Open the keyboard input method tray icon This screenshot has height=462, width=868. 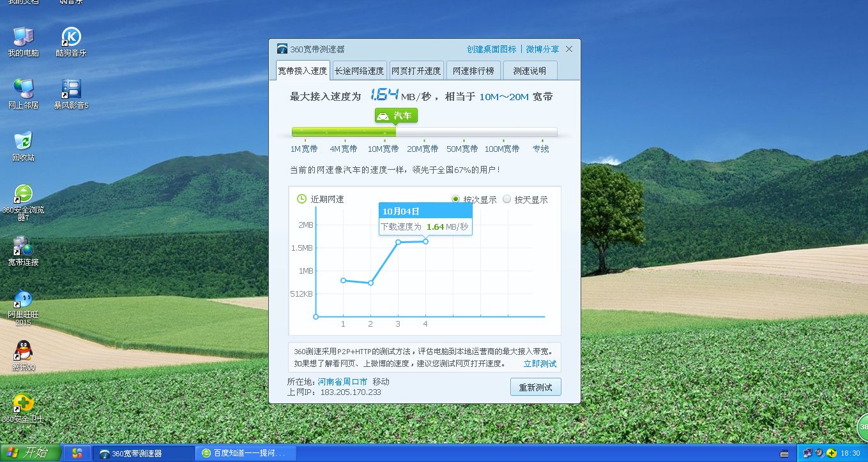coord(784,454)
